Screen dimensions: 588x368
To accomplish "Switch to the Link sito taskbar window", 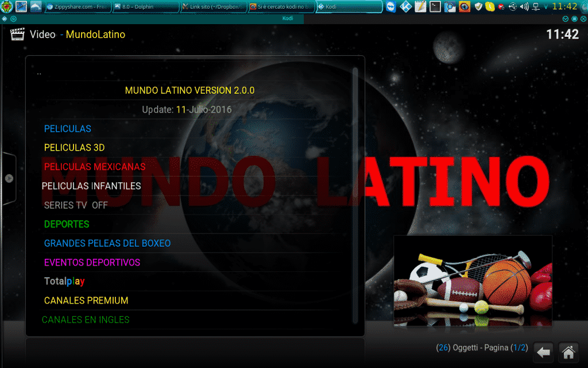I will 214,7.
